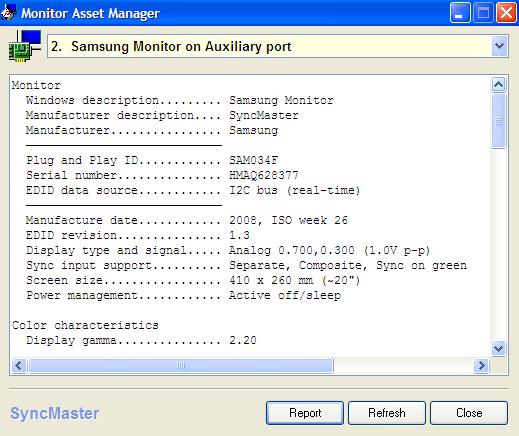
Task: Click the Color characteristics heading
Action: click(85, 325)
